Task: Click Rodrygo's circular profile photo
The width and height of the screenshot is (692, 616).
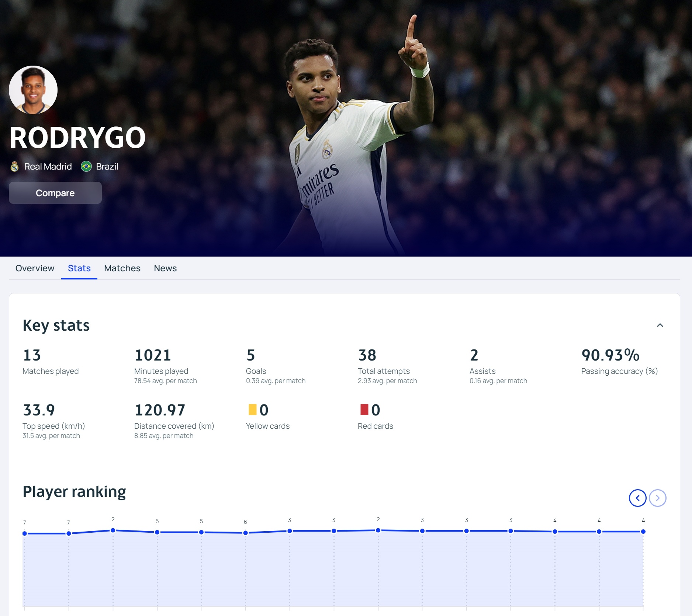Action: (33, 90)
